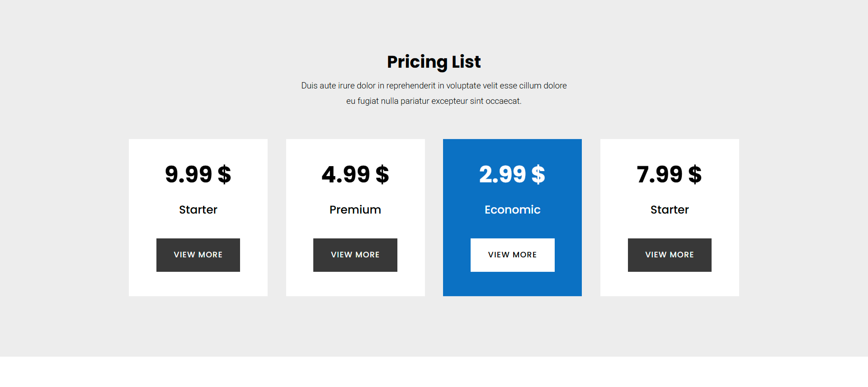Click the dollar sign next to 4.99
The image size is (868, 387).
(x=382, y=174)
